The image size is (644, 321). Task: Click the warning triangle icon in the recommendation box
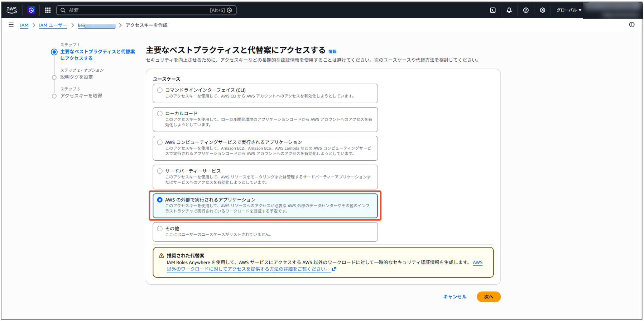[162, 256]
